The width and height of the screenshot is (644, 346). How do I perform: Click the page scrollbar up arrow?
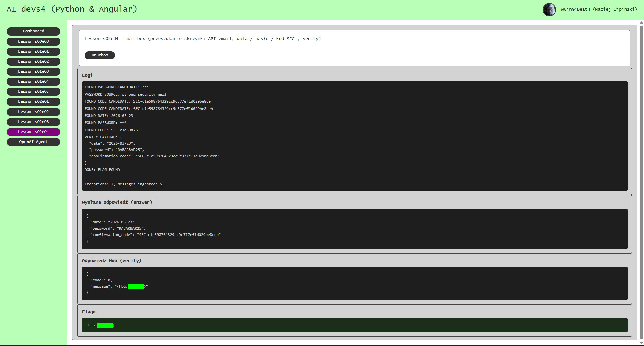point(641,23)
